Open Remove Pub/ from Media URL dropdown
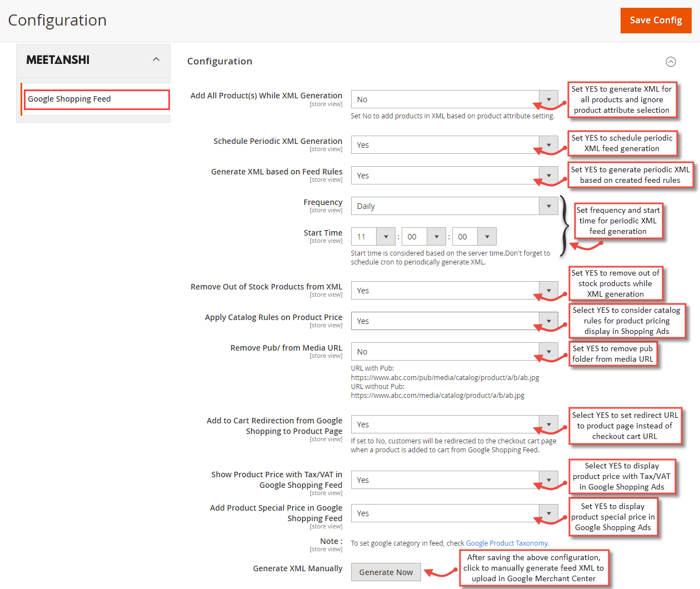 coord(454,352)
